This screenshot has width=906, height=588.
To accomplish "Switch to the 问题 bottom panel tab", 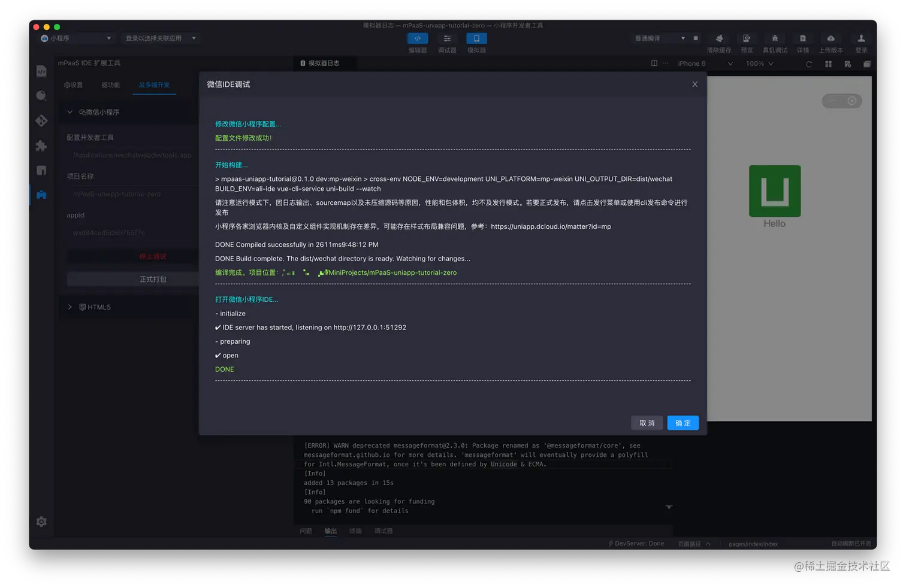I will coord(306,531).
